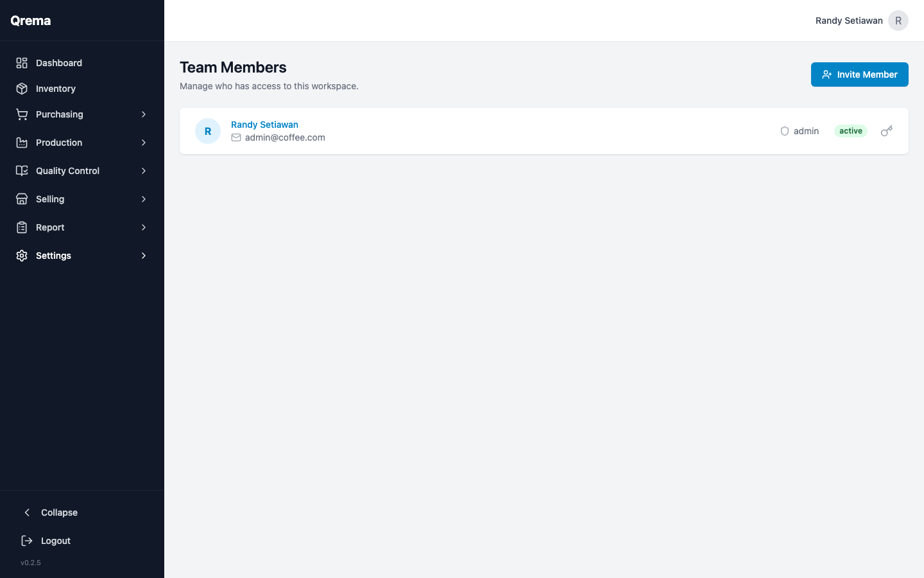The width and height of the screenshot is (924, 578).
Task: Click the shield icon next to admin role
Action: 784,130
